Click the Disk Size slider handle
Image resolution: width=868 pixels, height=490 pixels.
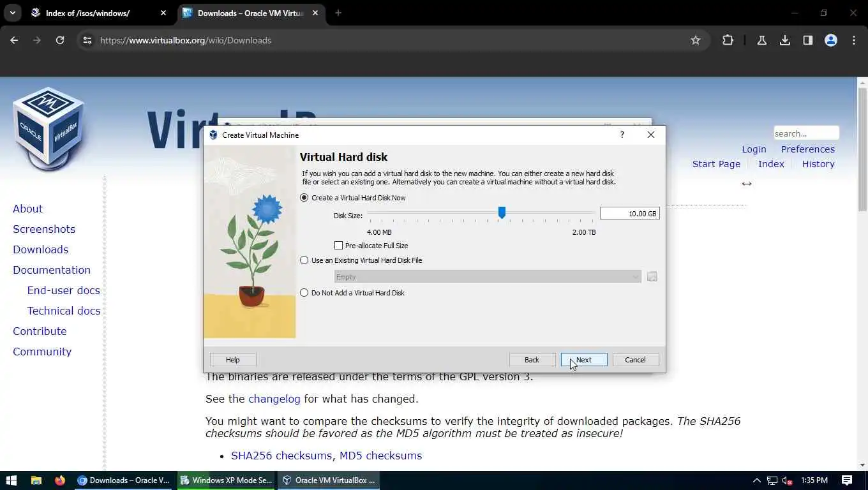[502, 212]
